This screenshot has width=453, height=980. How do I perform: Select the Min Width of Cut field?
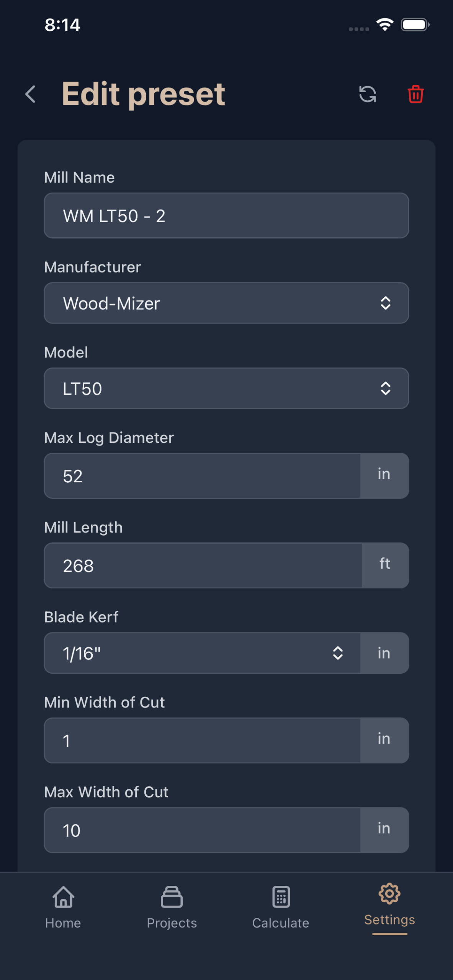tap(202, 741)
